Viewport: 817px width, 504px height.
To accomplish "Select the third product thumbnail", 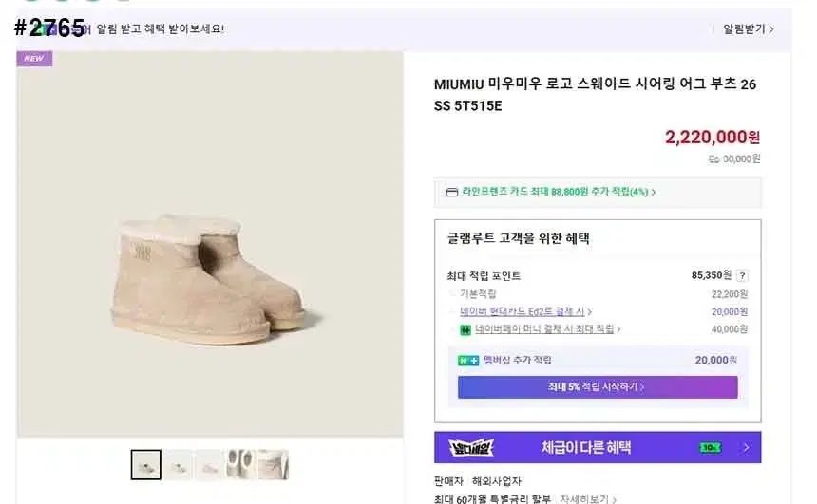I will tap(209, 465).
